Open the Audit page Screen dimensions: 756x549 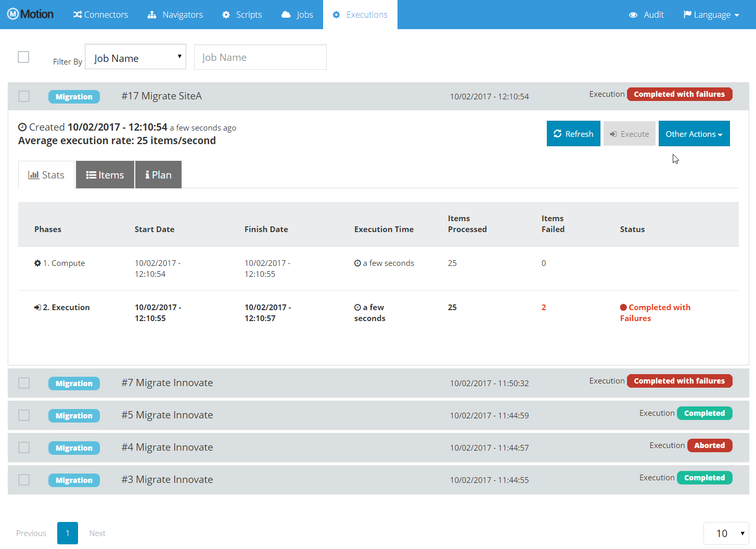(646, 15)
